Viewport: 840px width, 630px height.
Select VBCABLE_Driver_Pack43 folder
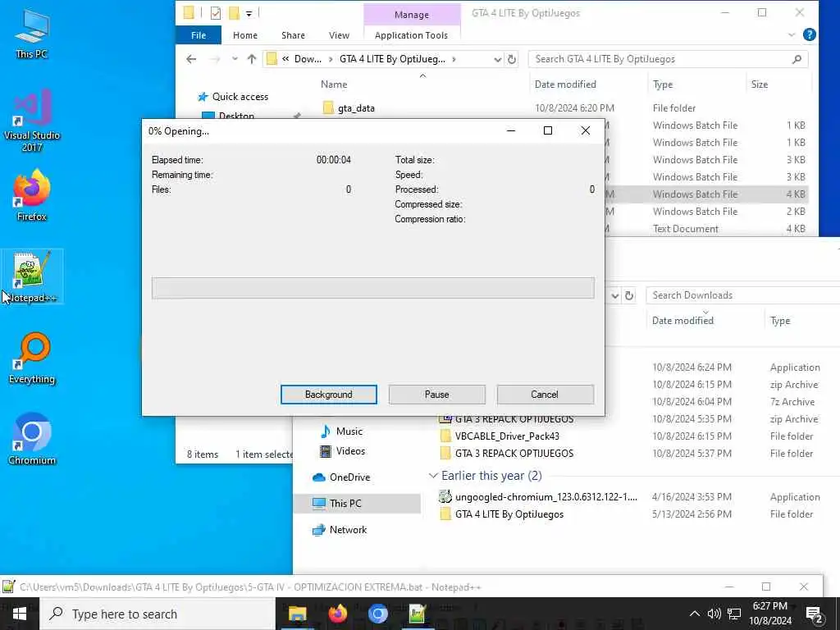[507, 436]
